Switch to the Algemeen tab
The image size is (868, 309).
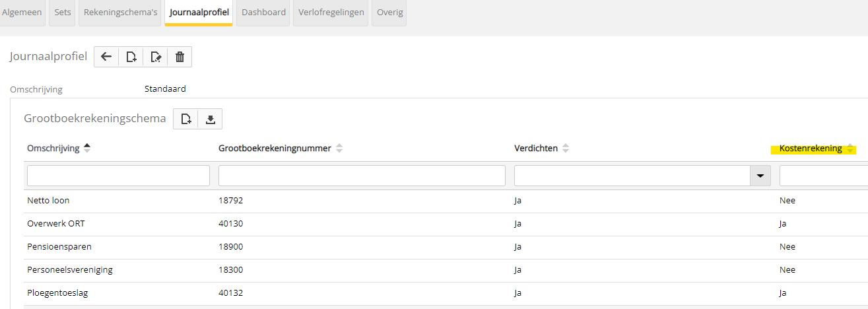tap(22, 13)
